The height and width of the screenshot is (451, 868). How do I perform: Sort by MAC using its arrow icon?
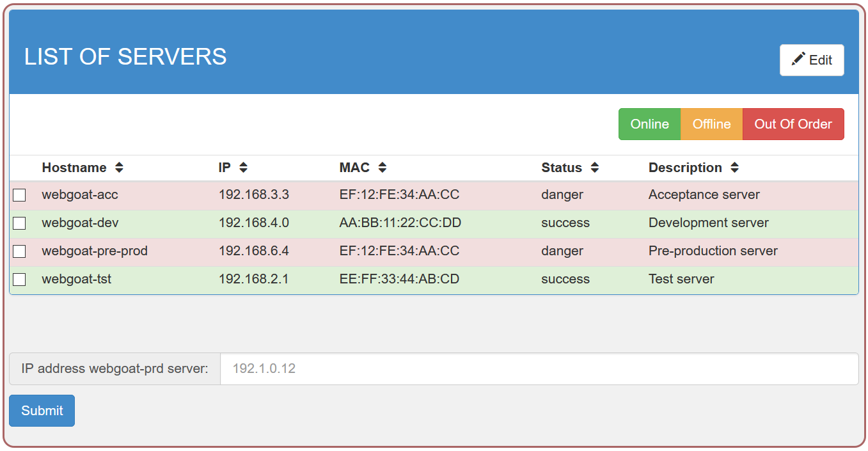(383, 168)
